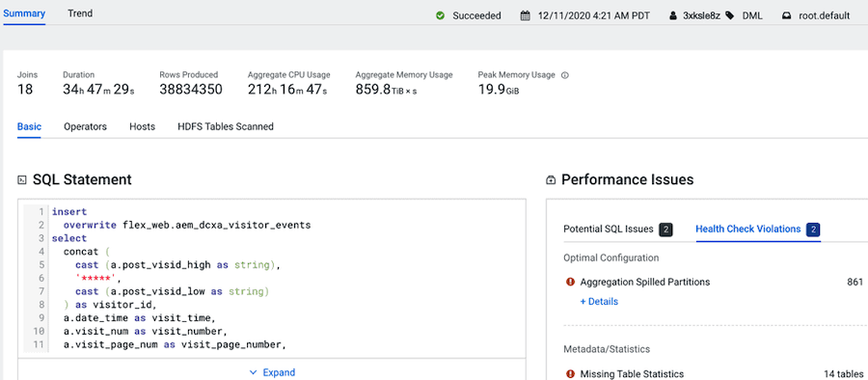The height and width of the screenshot is (380, 868).
Task: Click the icon beside Performance Issues heading
Action: coord(551,180)
